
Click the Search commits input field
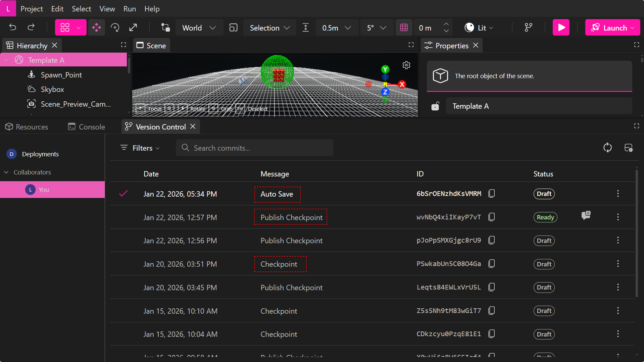click(x=255, y=148)
